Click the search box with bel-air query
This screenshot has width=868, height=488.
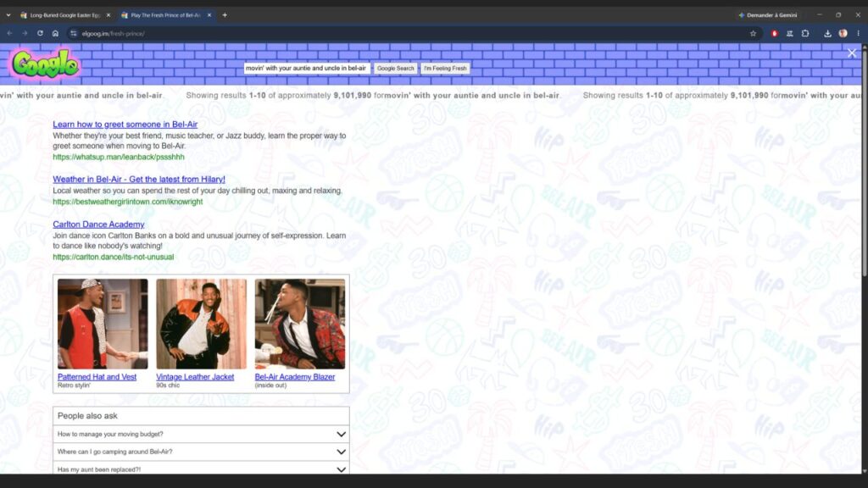(x=307, y=68)
